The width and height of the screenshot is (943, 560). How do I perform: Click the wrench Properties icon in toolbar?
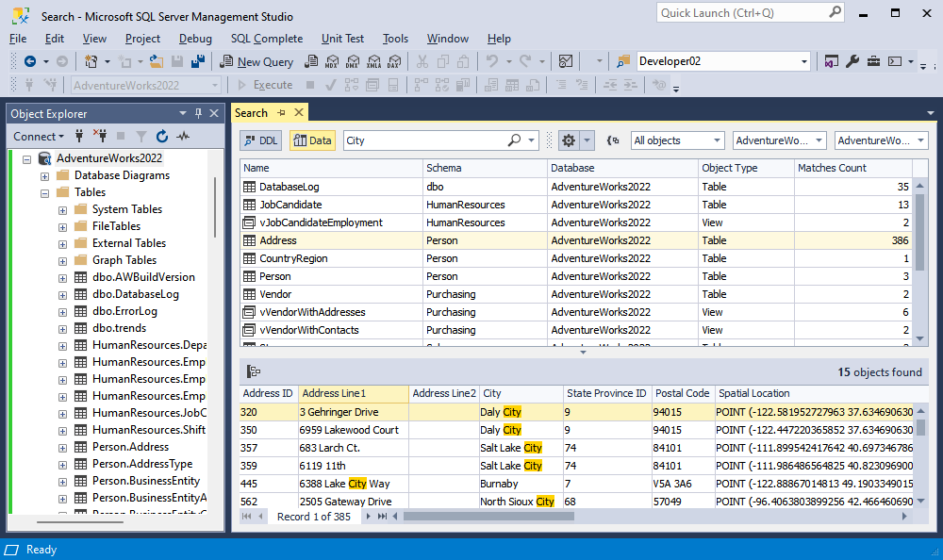tap(852, 60)
